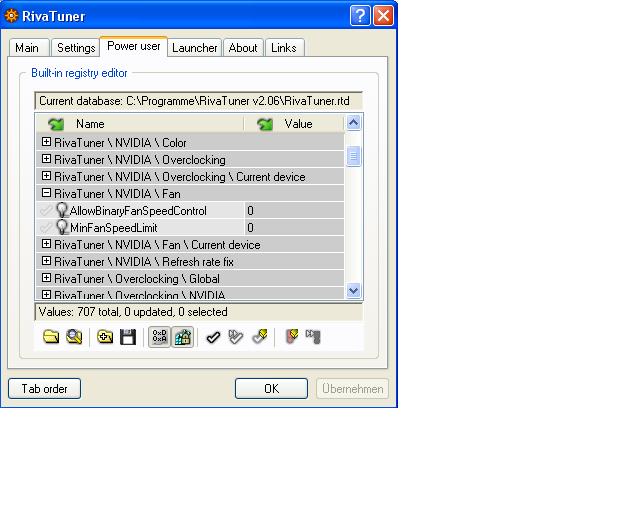640x512 pixels.
Task: Click the MinFanSpeedLimit entry name
Action: 114,227
